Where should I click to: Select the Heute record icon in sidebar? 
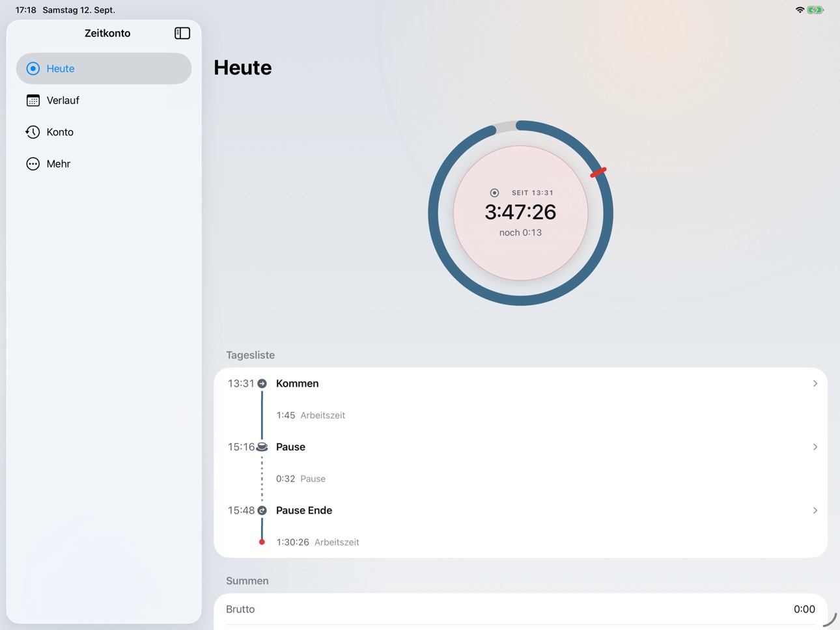pos(33,68)
